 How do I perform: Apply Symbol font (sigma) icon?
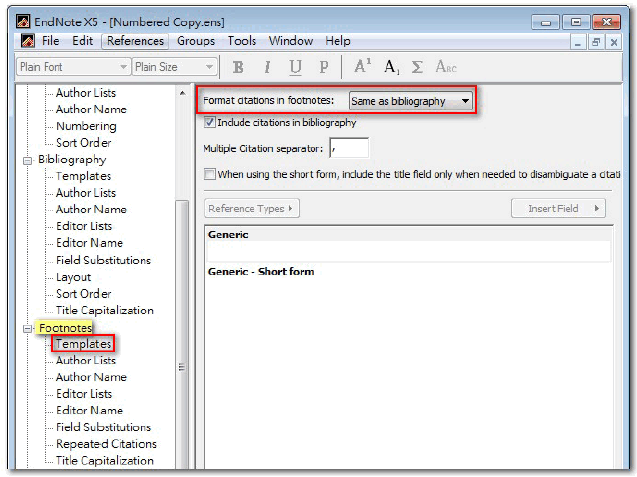click(417, 67)
